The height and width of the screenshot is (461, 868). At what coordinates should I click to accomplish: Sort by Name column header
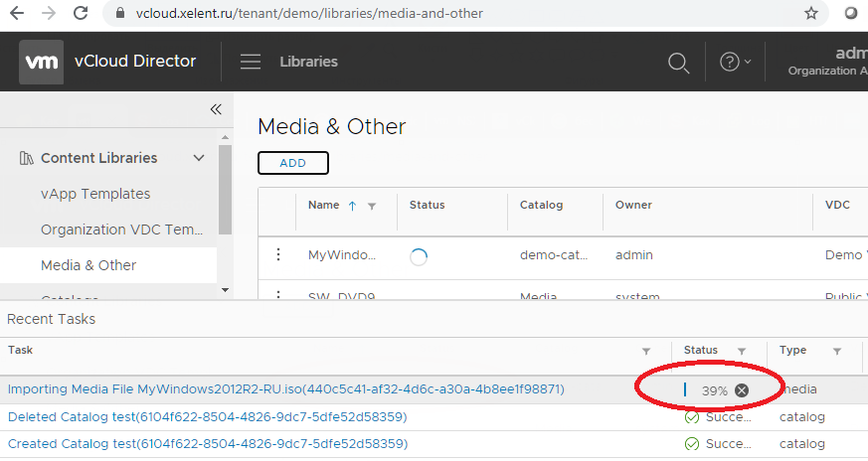click(x=324, y=205)
